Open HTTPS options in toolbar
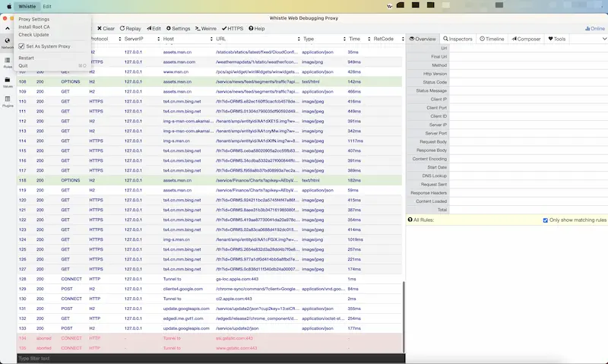608x364 pixels. pos(233,28)
